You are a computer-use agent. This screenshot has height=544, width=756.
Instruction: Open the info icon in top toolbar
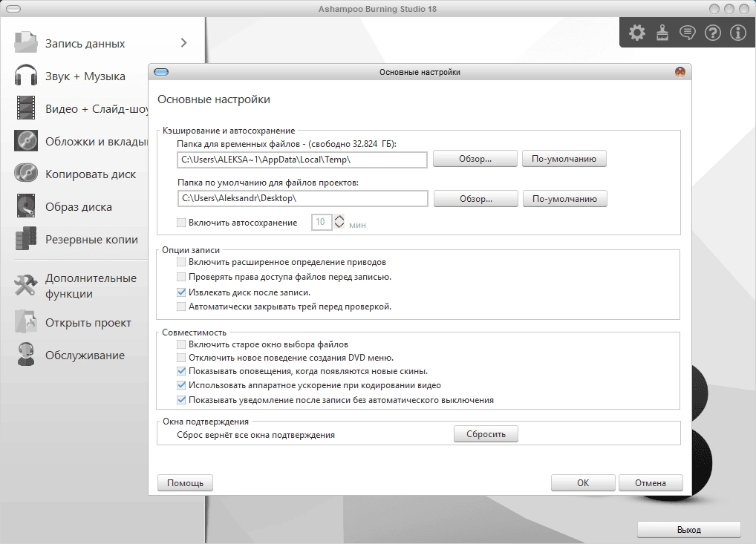[737, 33]
